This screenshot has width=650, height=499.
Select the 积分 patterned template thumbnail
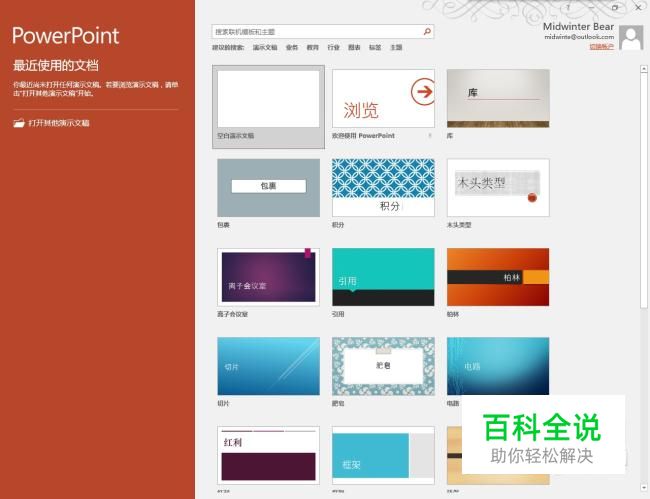pyautogui.click(x=383, y=188)
